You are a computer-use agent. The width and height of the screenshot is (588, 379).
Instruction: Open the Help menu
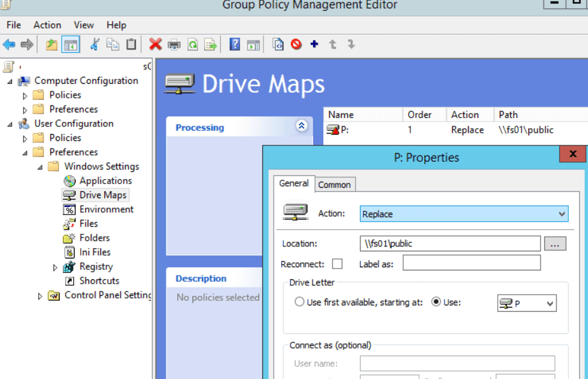coord(116,25)
